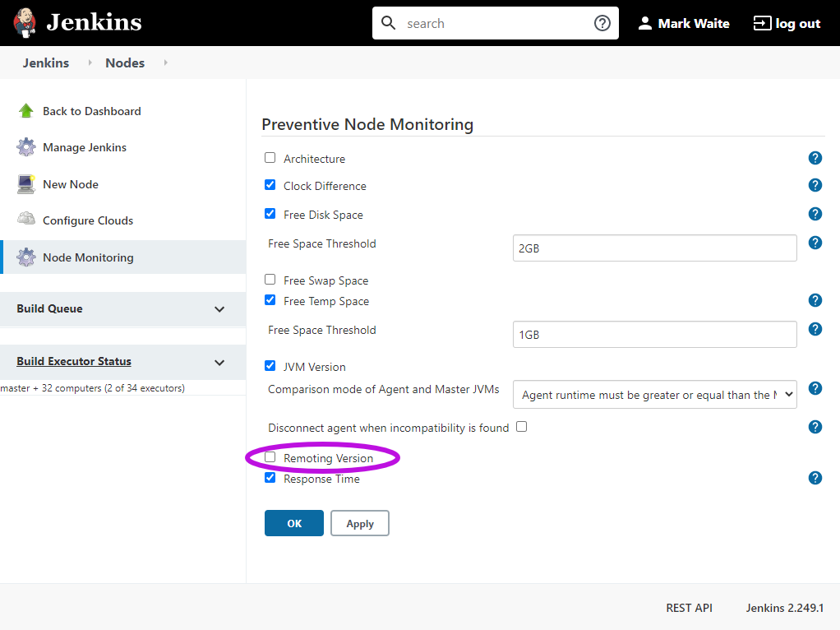The height and width of the screenshot is (630, 840).
Task: Click the Preventive Node Monitoring heading
Action: click(x=367, y=124)
